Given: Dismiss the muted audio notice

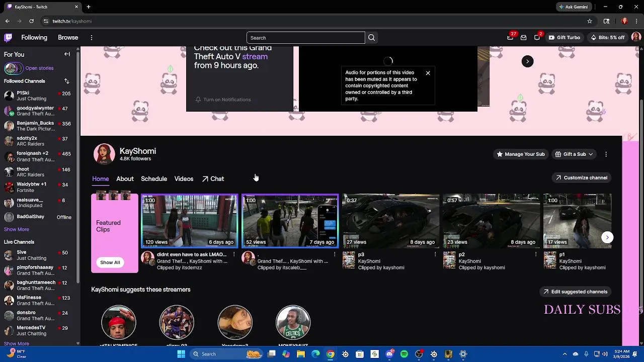Looking at the screenshot, I should (x=428, y=73).
